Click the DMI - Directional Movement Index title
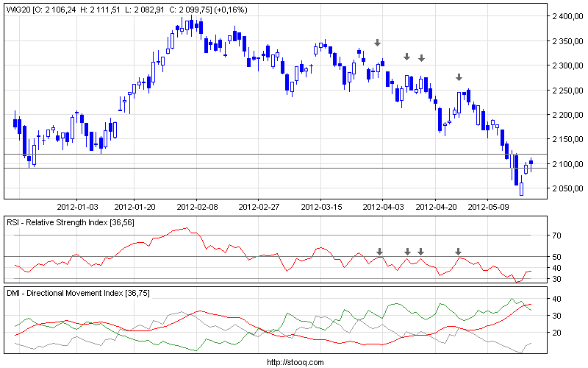 78,293
